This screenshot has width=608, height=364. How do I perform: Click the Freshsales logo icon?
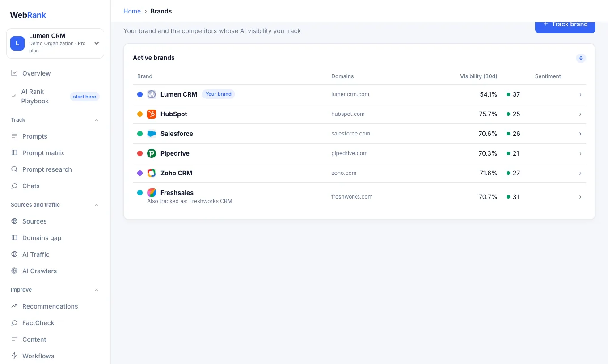(x=152, y=193)
